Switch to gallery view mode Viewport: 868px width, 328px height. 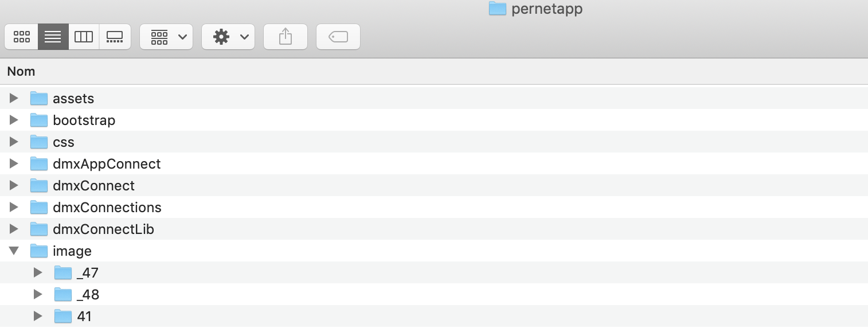pos(115,37)
